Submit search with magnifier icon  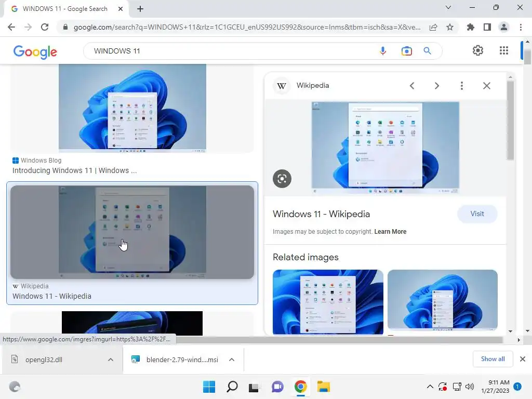pyautogui.click(x=427, y=51)
